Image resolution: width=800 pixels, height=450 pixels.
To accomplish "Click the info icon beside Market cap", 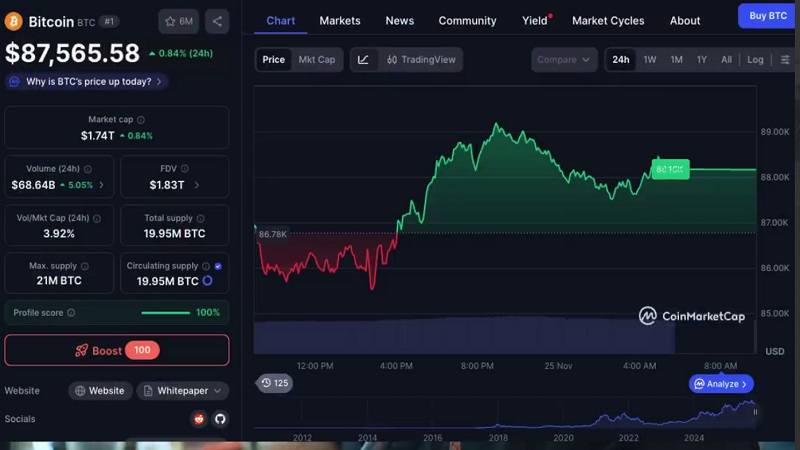I will (141, 120).
